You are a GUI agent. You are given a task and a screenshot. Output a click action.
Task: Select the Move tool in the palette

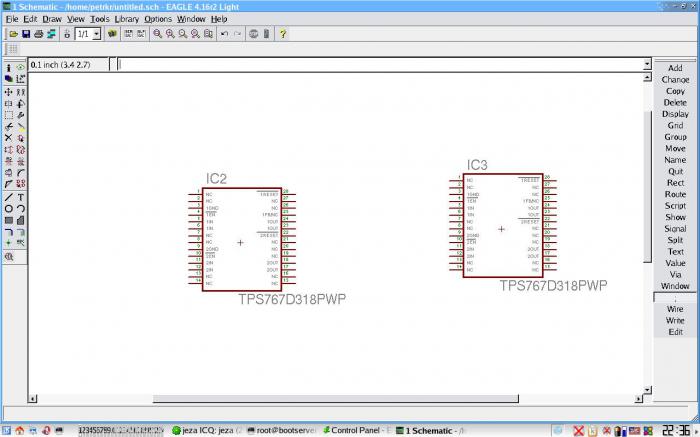pyautogui.click(x=8, y=92)
